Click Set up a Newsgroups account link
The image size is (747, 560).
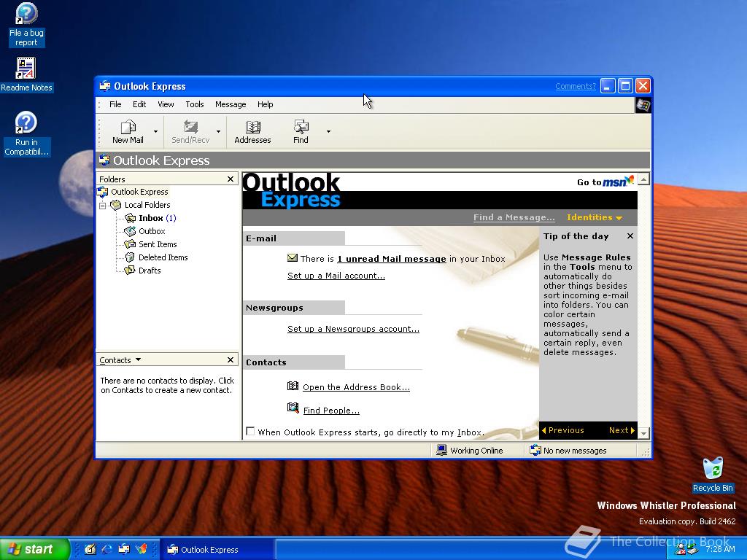353,329
